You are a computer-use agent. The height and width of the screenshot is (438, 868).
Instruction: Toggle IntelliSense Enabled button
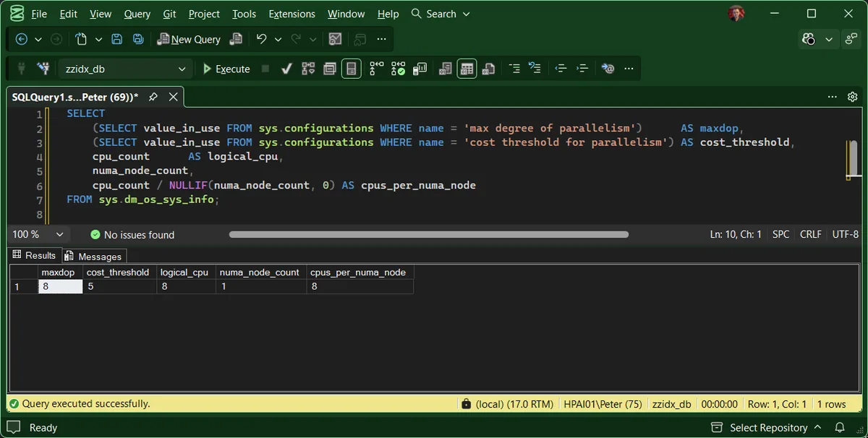coord(351,69)
